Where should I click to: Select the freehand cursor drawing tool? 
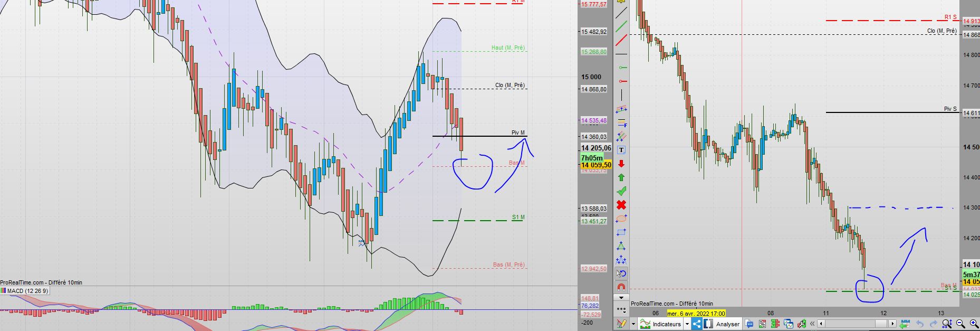pyautogui.click(x=621, y=273)
